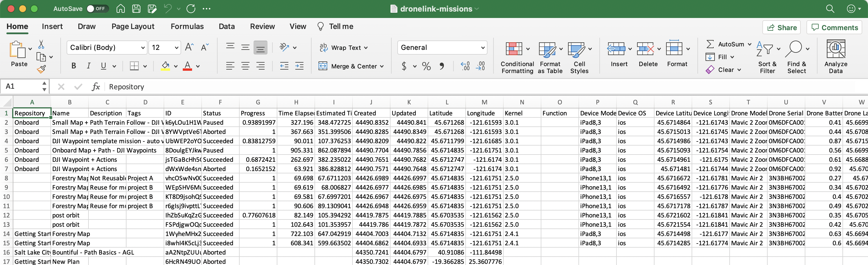Open Format as Table gallery
868x265 pixels.
[550, 57]
